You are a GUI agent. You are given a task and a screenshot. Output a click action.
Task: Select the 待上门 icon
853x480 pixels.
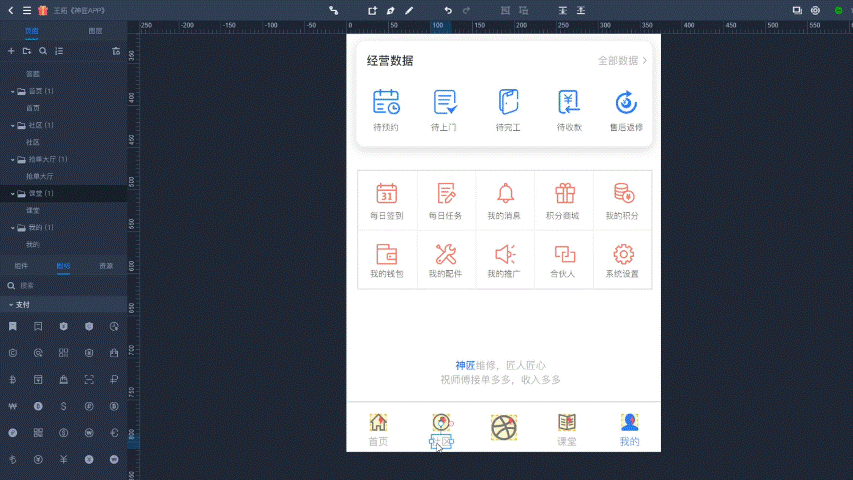(445, 102)
